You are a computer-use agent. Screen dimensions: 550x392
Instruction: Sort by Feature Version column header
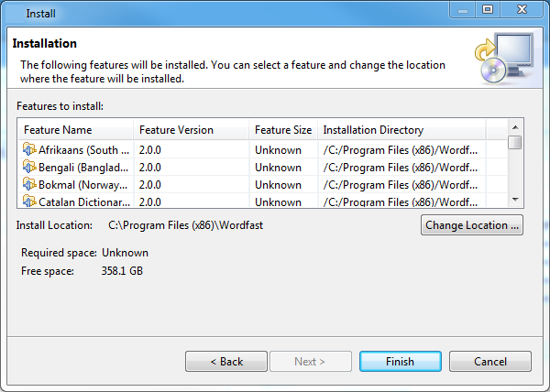coord(192,130)
